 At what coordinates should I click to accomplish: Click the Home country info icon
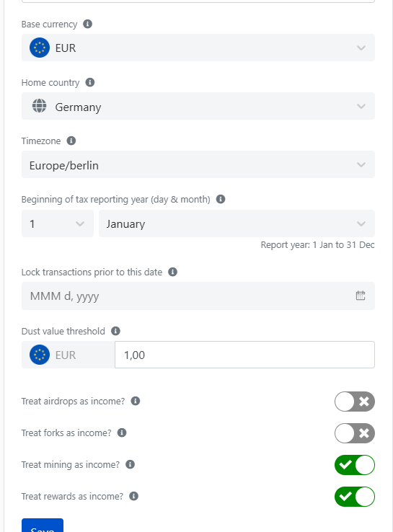click(x=90, y=82)
